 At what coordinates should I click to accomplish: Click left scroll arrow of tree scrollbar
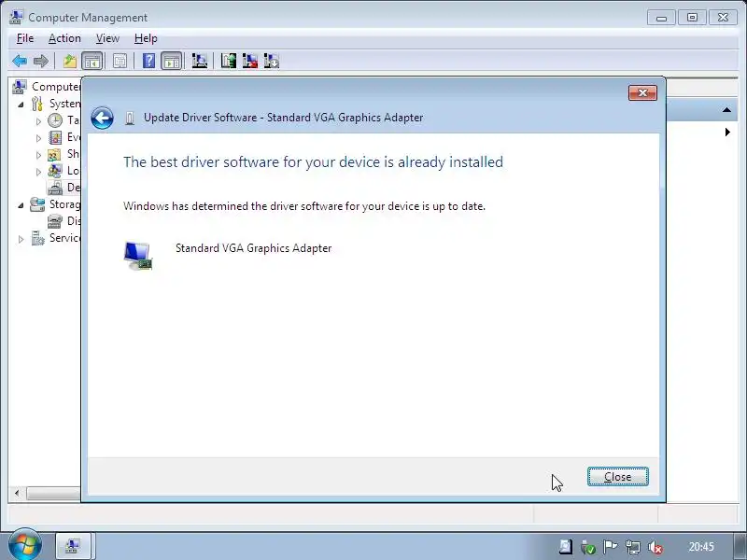point(17,493)
